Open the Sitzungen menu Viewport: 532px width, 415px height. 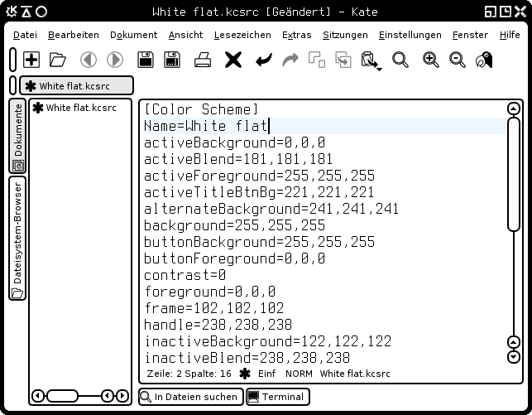pos(345,35)
